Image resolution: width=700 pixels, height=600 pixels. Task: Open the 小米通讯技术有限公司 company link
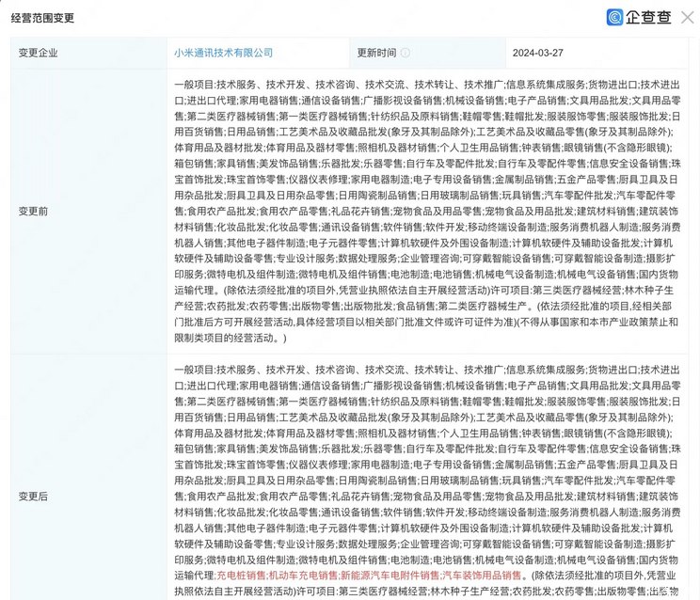tap(224, 53)
